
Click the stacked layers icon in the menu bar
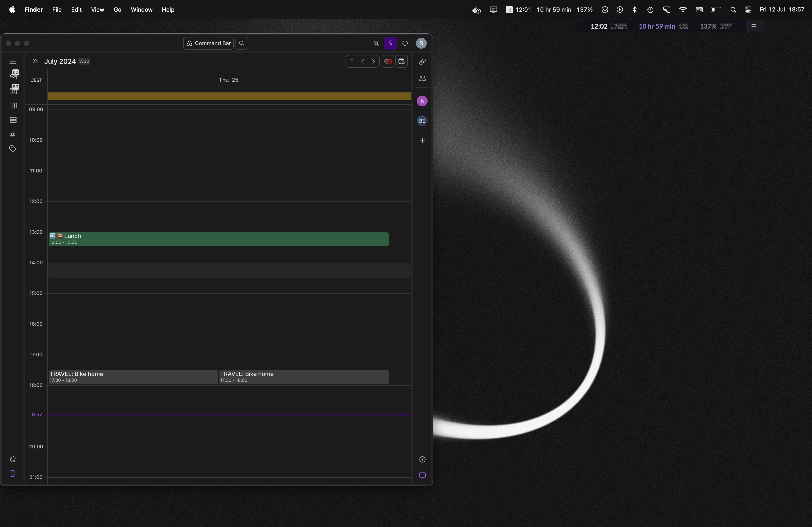coord(604,9)
